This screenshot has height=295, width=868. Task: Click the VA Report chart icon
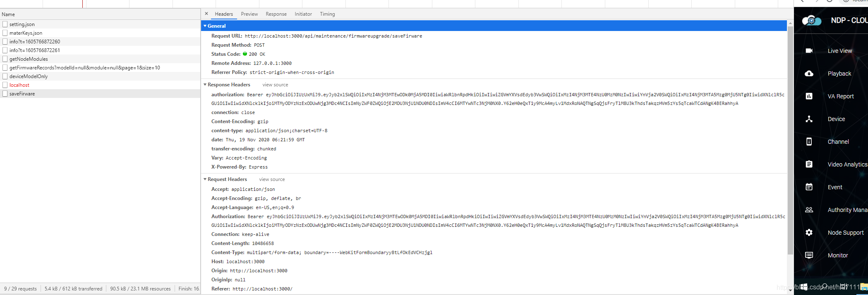pos(809,96)
